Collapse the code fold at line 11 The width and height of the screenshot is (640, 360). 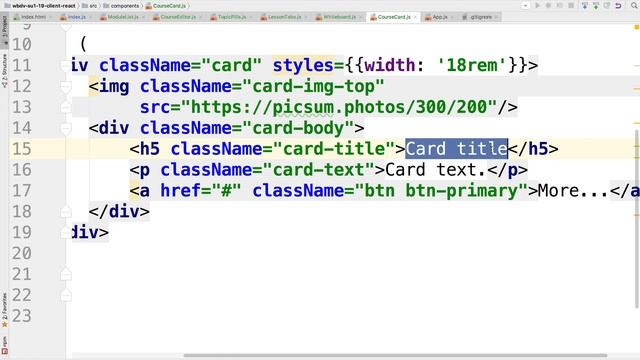(65, 65)
